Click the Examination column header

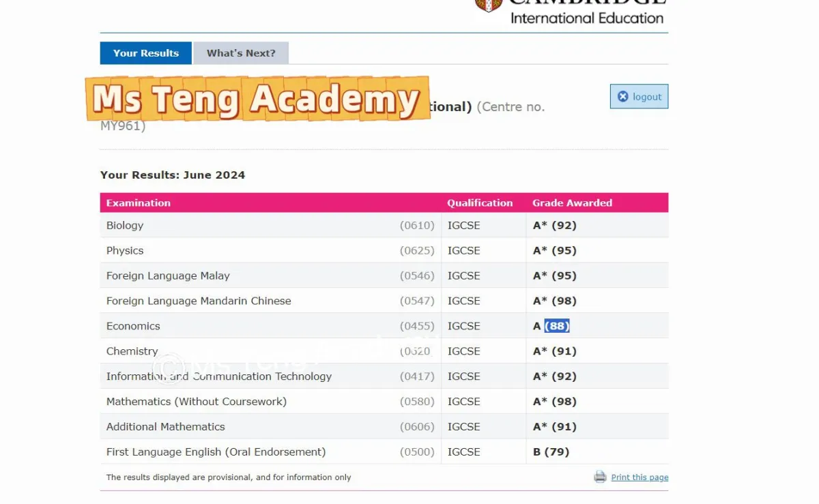pyautogui.click(x=139, y=203)
